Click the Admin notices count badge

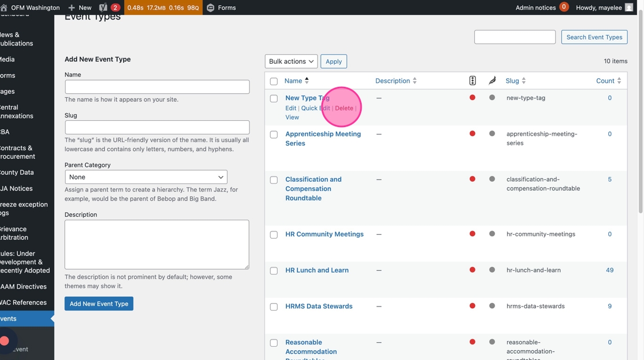point(563,7)
